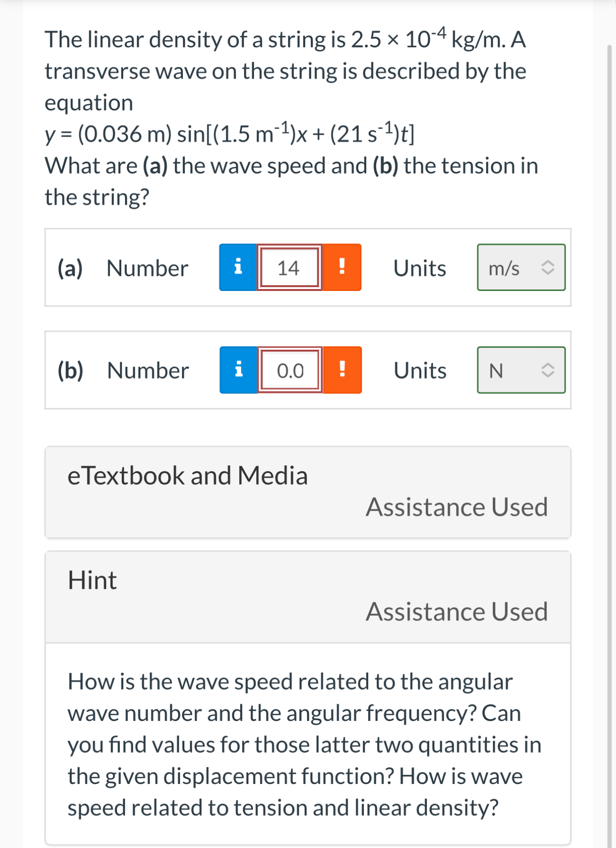Viewport: 616px width, 848px height.
Task: Open the Hint section
Action: tap(92, 580)
